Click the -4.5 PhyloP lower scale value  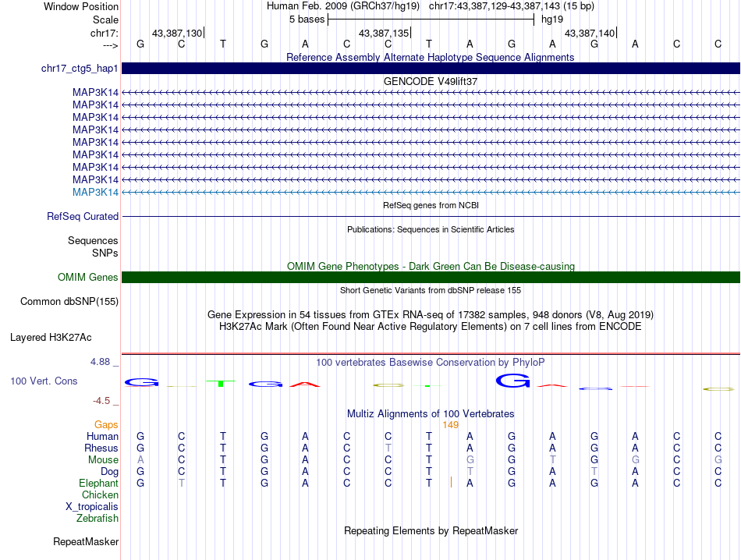(x=101, y=401)
